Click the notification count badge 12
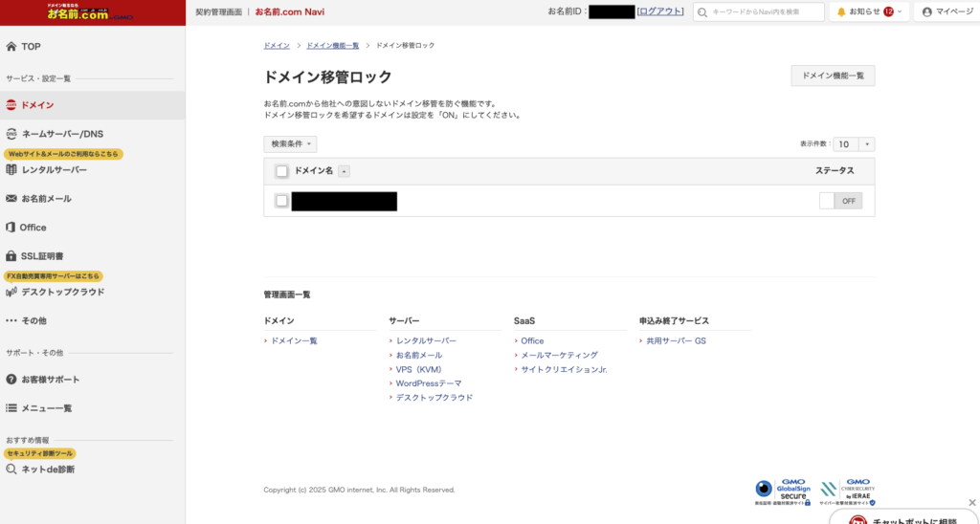The image size is (980, 524). pyautogui.click(x=888, y=11)
